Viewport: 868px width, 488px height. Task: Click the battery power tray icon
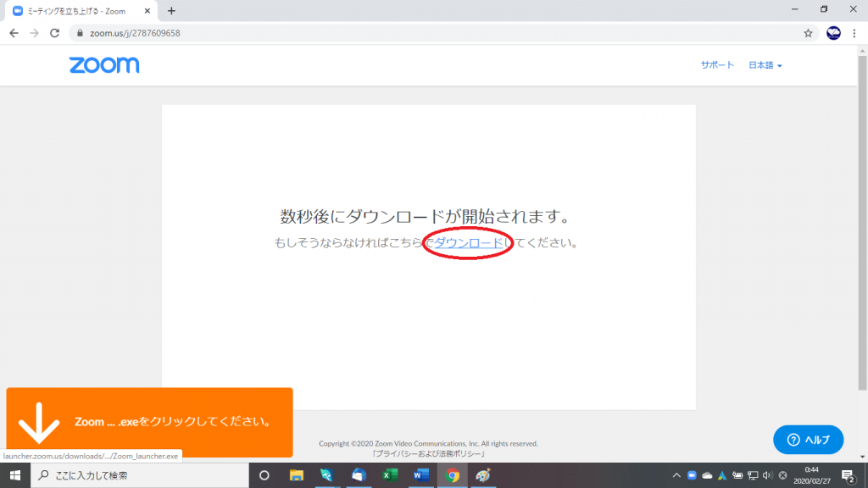point(737,475)
